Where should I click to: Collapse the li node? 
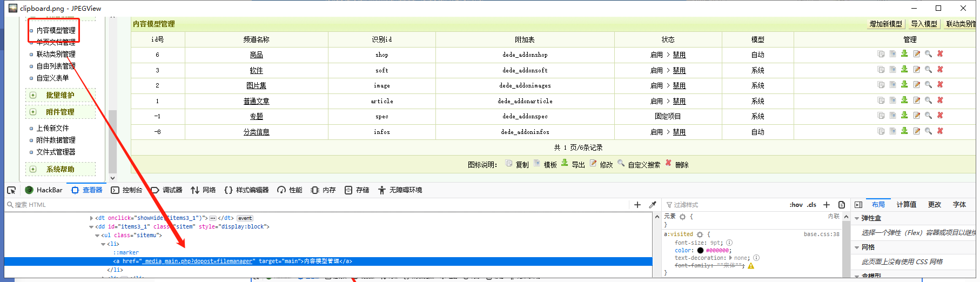pyautogui.click(x=103, y=244)
